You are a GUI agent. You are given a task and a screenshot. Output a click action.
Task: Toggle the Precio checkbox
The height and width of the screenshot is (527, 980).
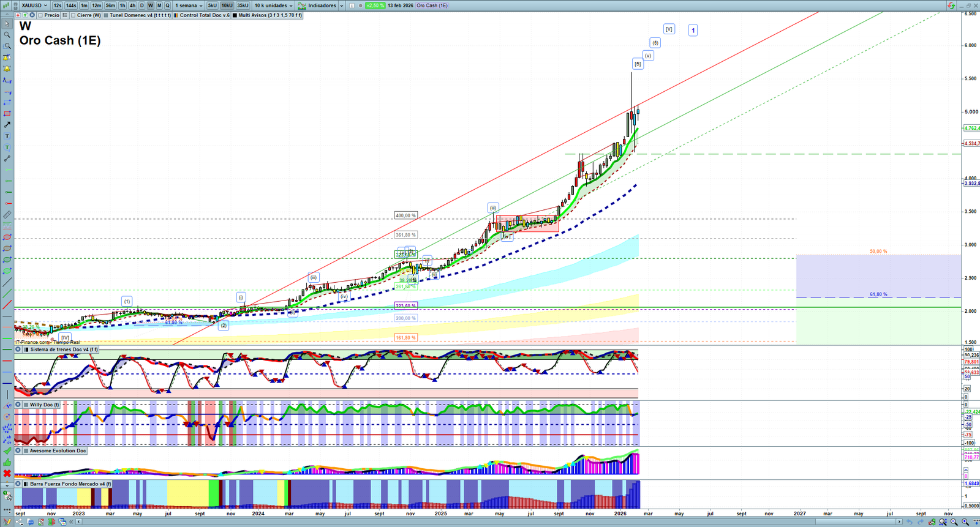pyautogui.click(x=41, y=15)
